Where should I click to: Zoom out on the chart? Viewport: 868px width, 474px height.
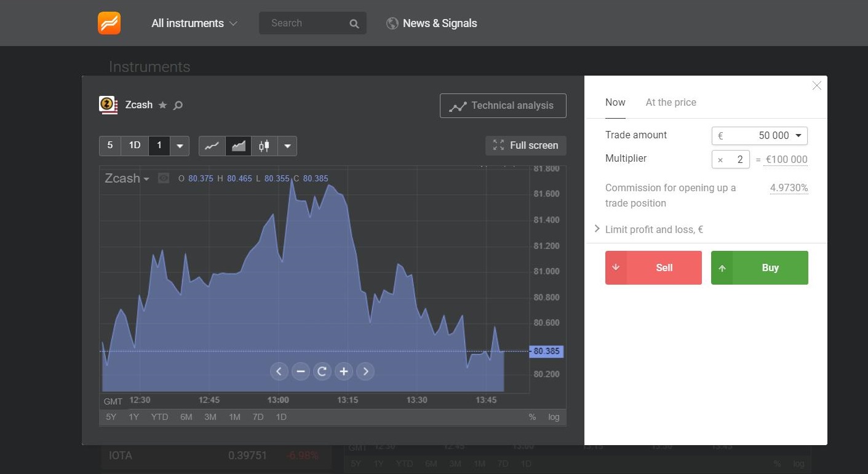tap(301, 371)
